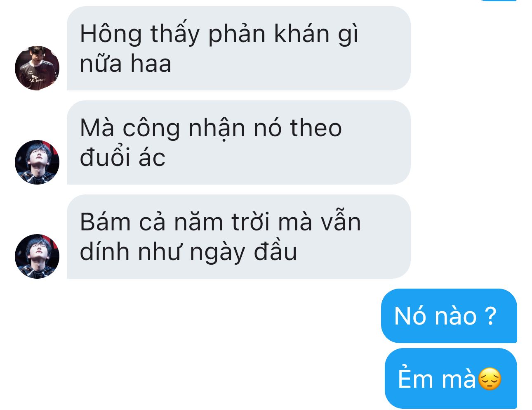Click the word 'theo' in second message

(x=316, y=128)
